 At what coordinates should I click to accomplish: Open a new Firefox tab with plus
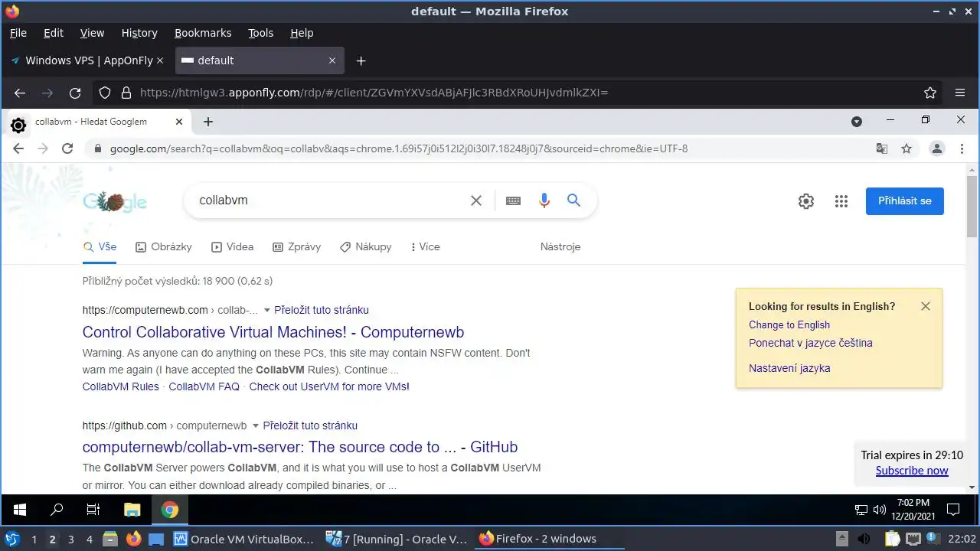click(x=361, y=61)
